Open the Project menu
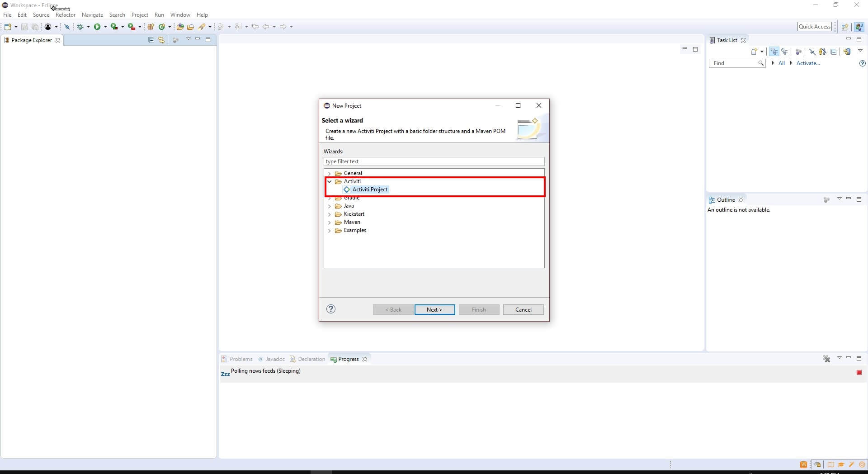 tap(140, 15)
